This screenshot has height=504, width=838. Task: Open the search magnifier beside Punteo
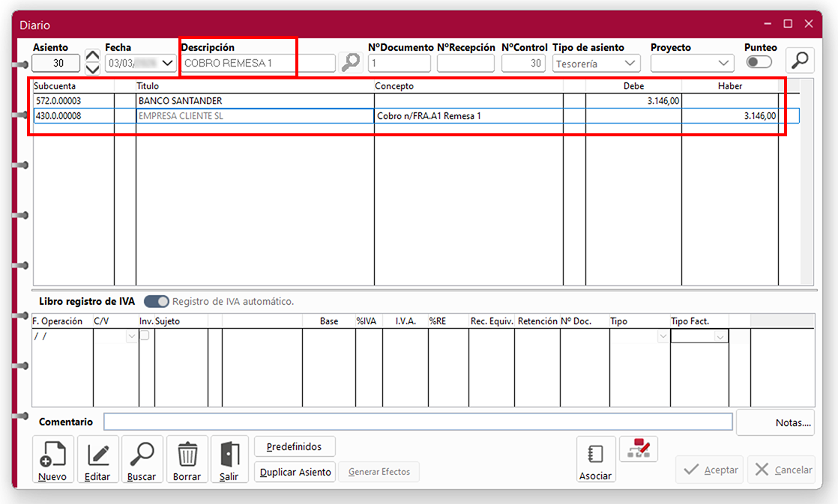coord(800,61)
